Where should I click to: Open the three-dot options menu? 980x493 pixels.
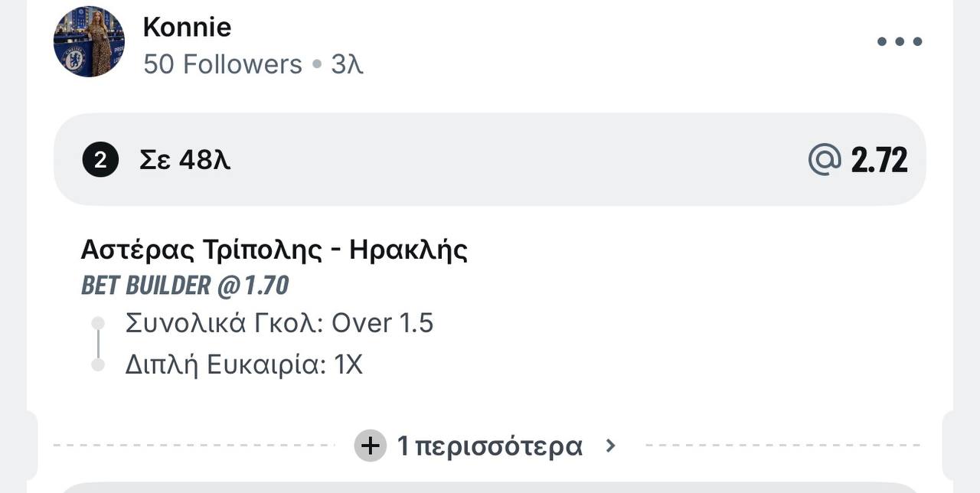click(900, 41)
